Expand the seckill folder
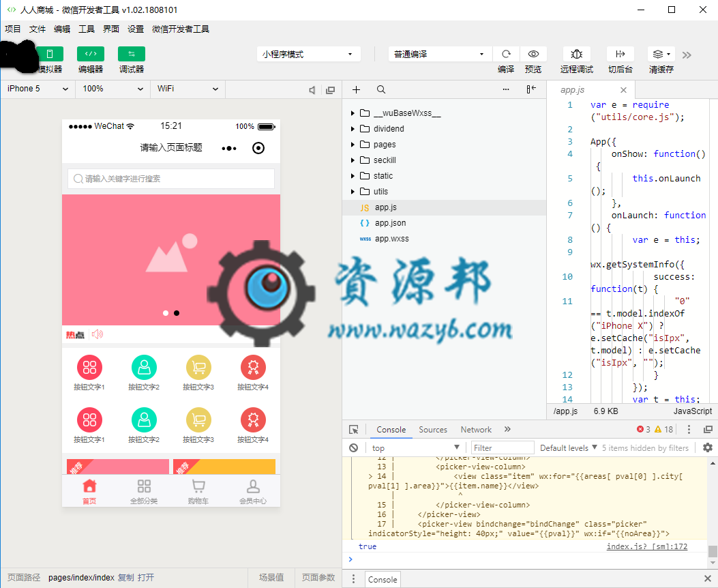This screenshot has width=718, height=588. click(x=353, y=160)
